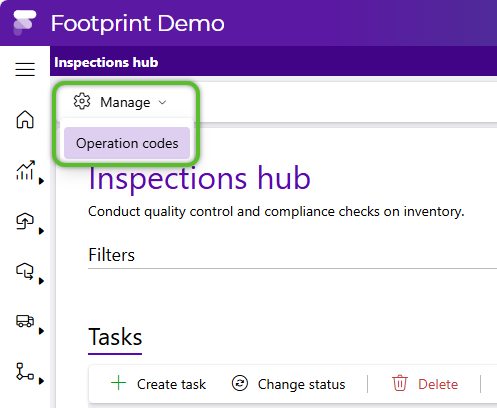Toggle the Filters section header

pos(112,255)
